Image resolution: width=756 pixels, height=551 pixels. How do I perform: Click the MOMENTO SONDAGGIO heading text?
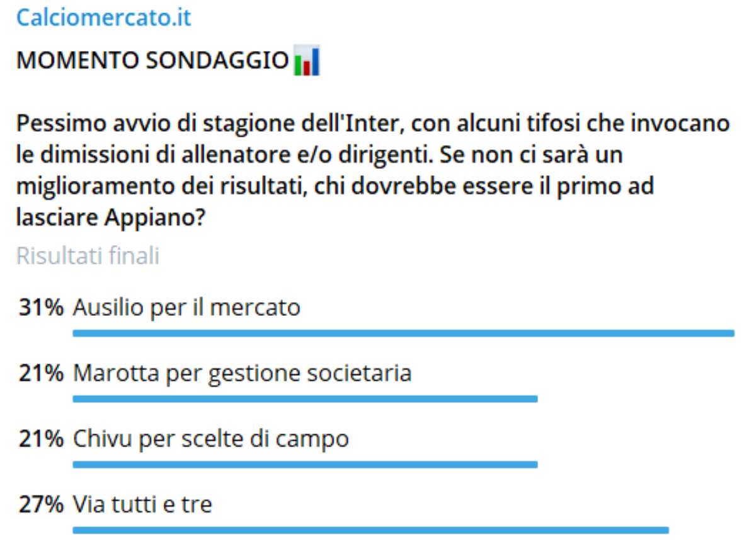point(152,61)
